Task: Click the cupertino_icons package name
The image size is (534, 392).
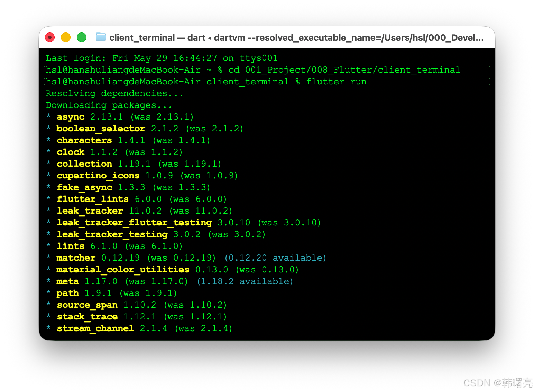Action: pyautogui.click(x=98, y=176)
